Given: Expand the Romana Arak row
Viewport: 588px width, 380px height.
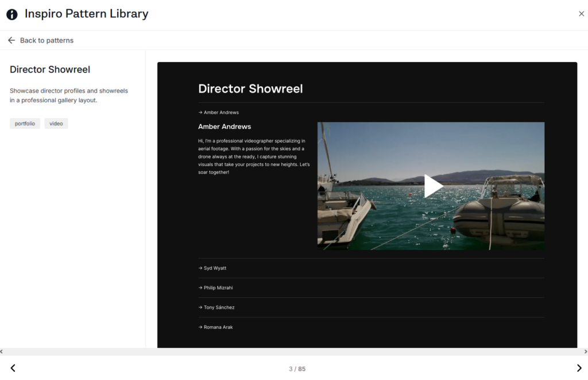Looking at the screenshot, I should coord(372,327).
